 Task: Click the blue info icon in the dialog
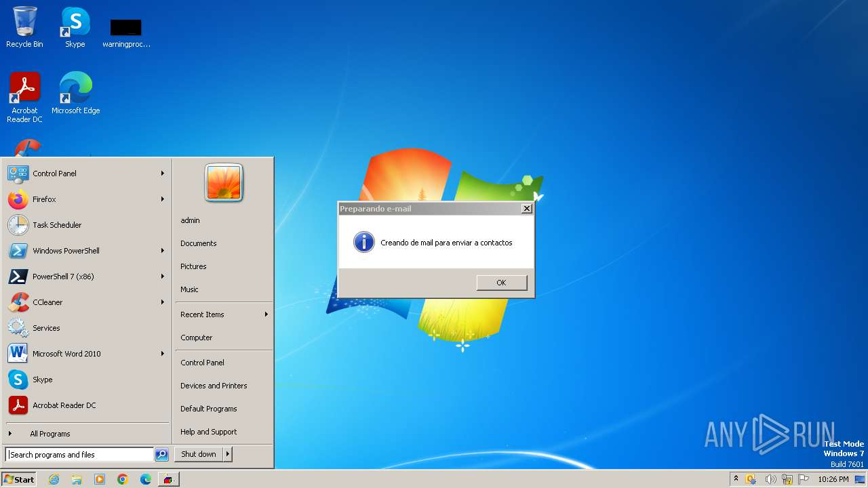(364, 242)
